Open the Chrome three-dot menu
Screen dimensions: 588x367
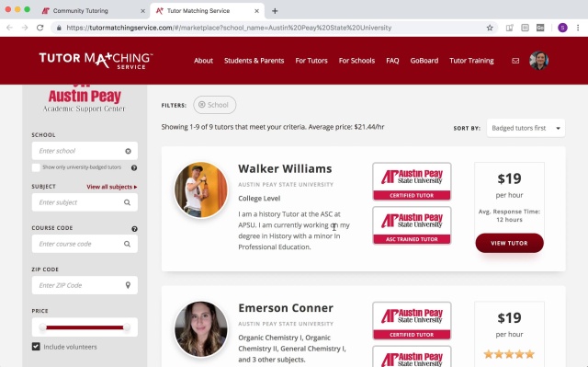point(578,28)
